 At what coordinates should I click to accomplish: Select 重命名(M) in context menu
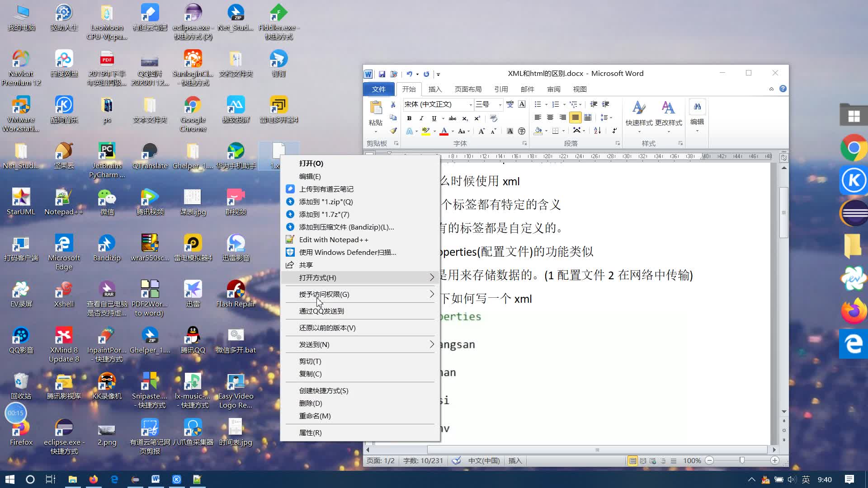360,416
